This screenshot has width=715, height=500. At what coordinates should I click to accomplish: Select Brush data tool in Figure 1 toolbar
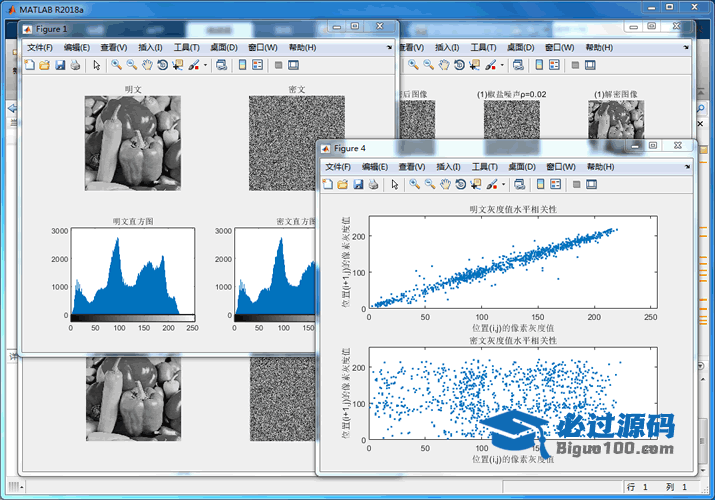tap(194, 65)
